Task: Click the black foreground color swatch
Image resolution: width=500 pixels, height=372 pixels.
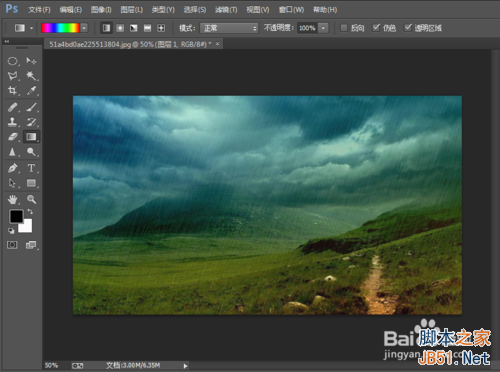Action: pos(16,216)
